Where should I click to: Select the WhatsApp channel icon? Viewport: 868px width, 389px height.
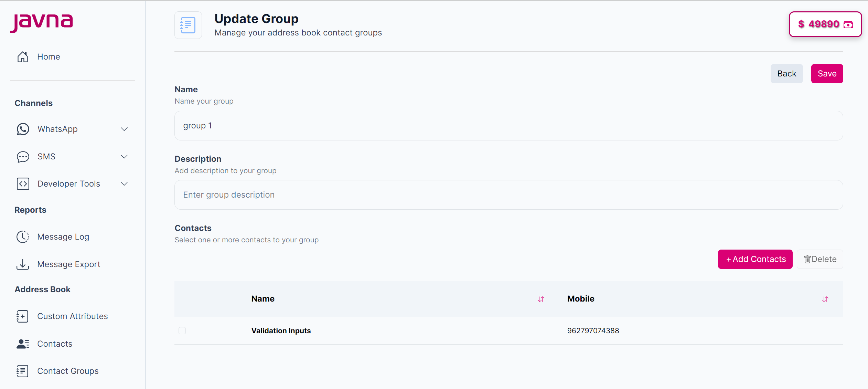[22, 129]
